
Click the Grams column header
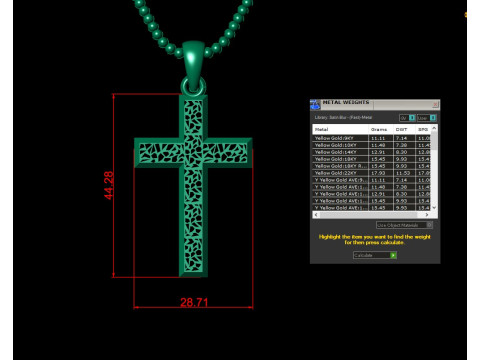coord(381,129)
